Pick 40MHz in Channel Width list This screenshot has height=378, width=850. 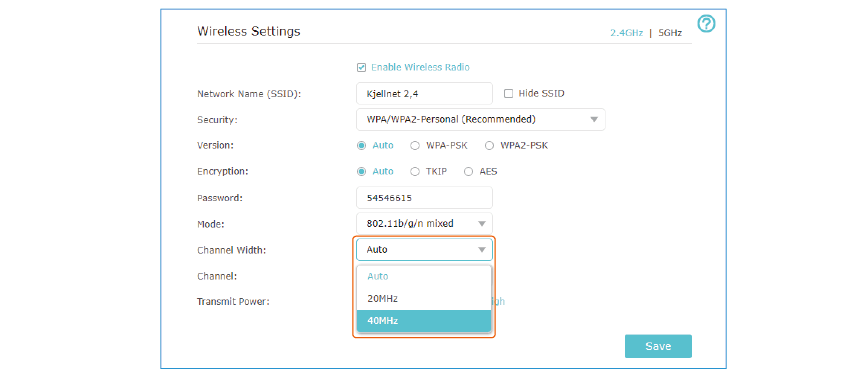tap(424, 321)
